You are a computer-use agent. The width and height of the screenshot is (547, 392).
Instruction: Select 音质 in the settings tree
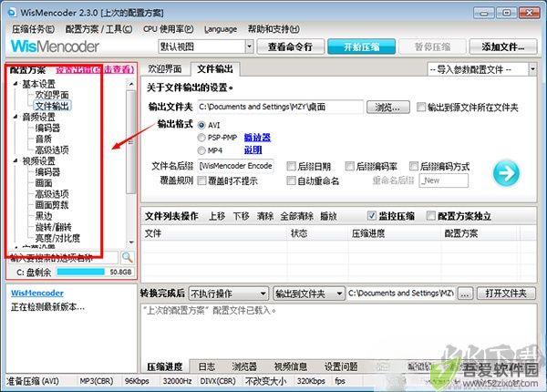(44, 139)
